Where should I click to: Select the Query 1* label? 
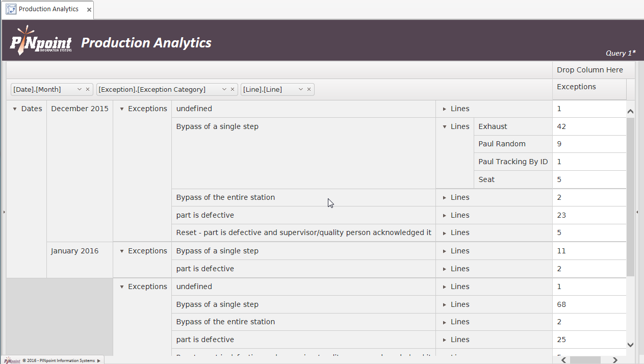click(620, 53)
